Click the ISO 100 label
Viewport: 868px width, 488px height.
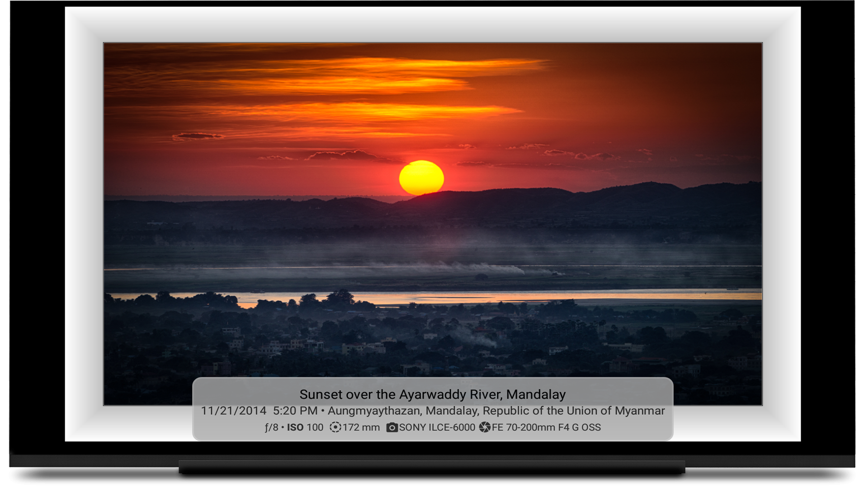(305, 427)
